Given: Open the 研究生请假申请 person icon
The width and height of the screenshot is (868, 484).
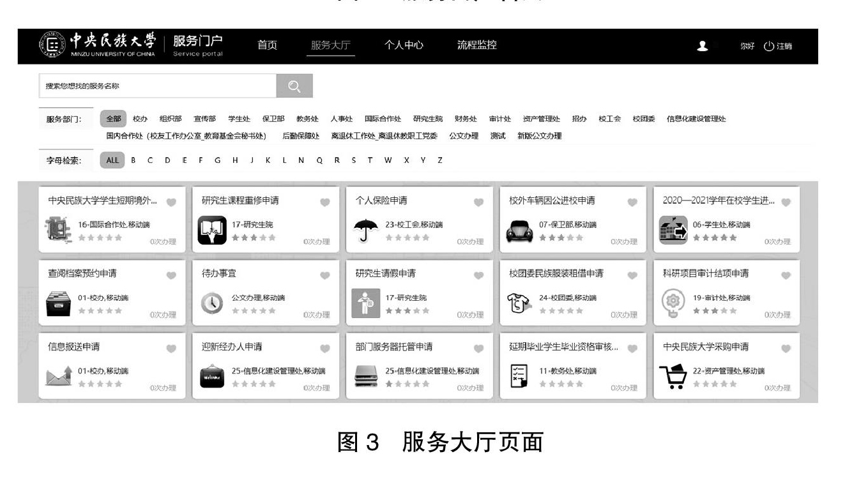Looking at the screenshot, I should pos(365,303).
